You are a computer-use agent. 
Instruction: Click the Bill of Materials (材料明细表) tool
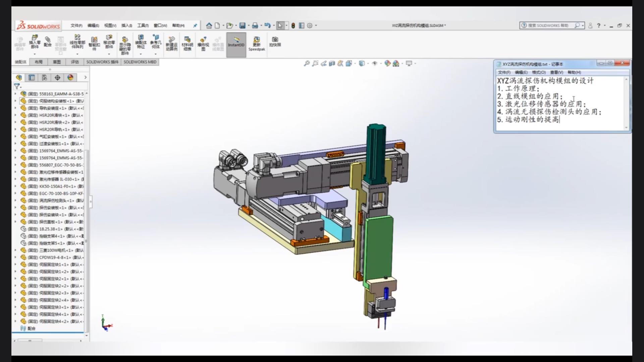[187, 44]
